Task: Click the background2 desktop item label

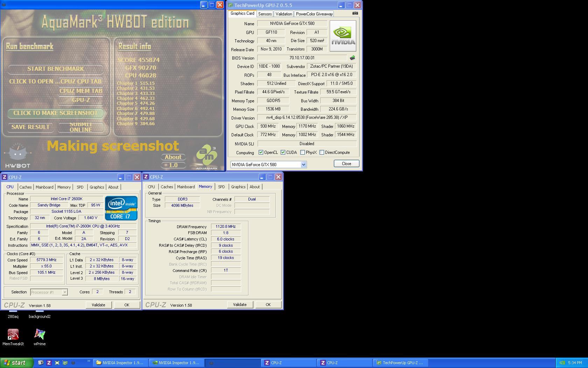Action: point(40,316)
